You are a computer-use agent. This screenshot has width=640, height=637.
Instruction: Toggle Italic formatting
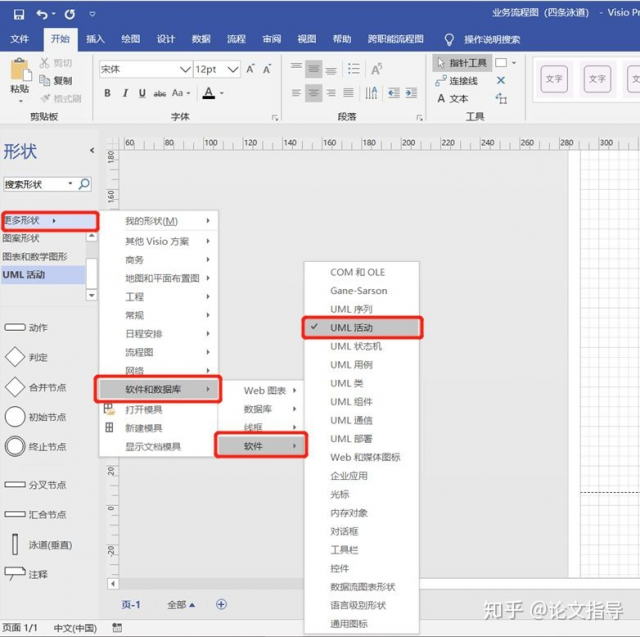click(x=125, y=93)
